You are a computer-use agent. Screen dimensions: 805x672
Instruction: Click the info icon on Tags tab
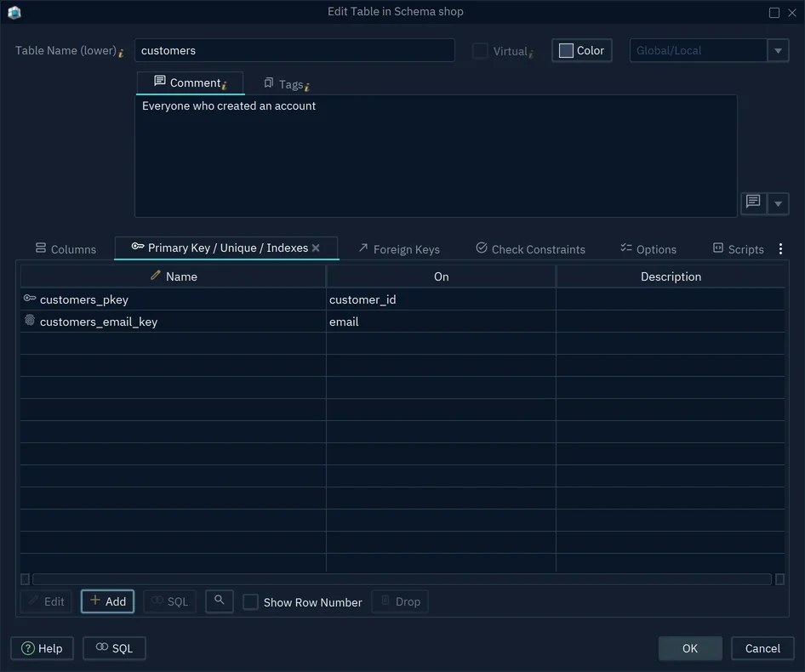(x=307, y=87)
